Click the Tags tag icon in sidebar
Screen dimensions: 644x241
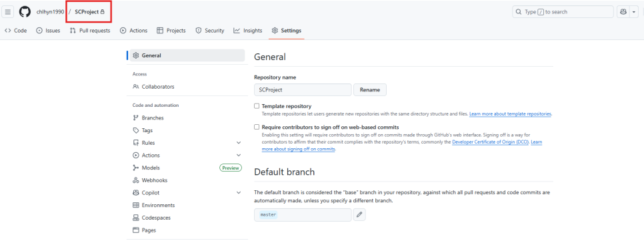(136, 130)
